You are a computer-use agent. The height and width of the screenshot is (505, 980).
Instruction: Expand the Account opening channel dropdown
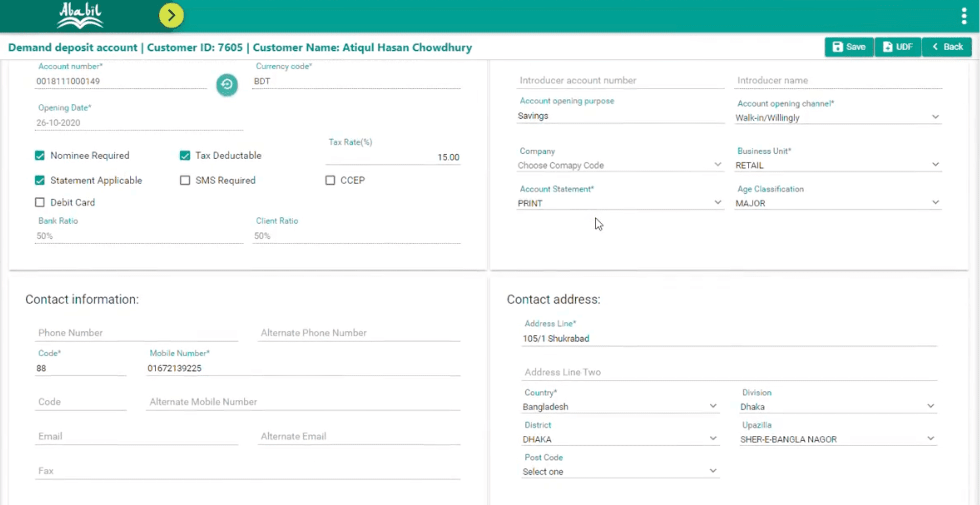(x=837, y=118)
